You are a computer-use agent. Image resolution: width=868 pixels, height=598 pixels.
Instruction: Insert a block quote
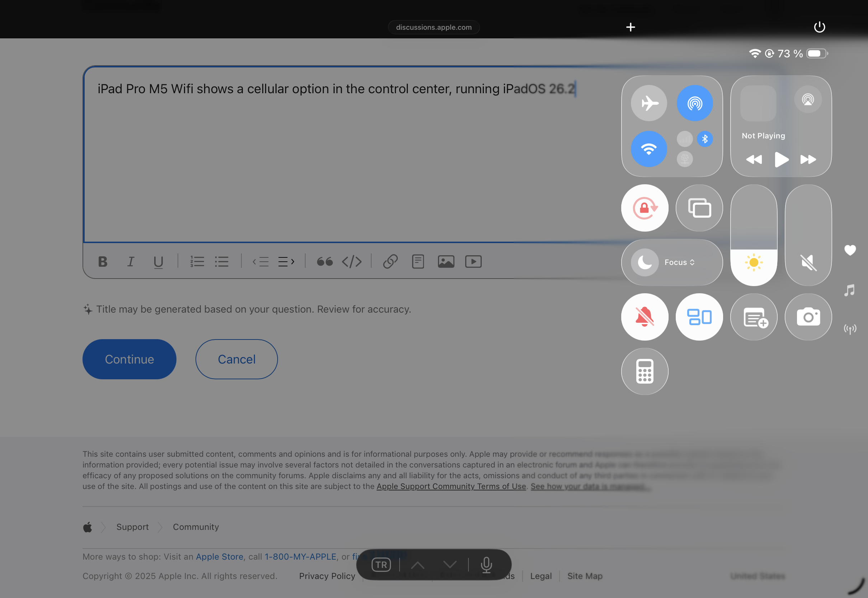325,261
